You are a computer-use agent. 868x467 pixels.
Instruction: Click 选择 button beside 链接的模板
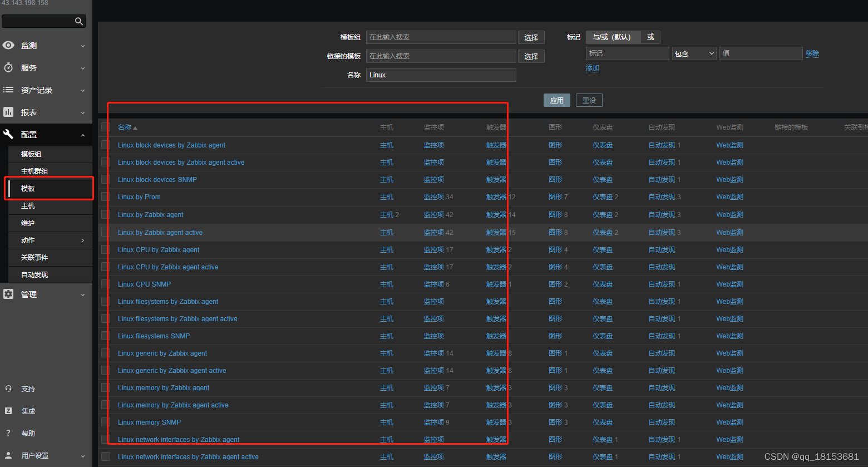(x=531, y=56)
